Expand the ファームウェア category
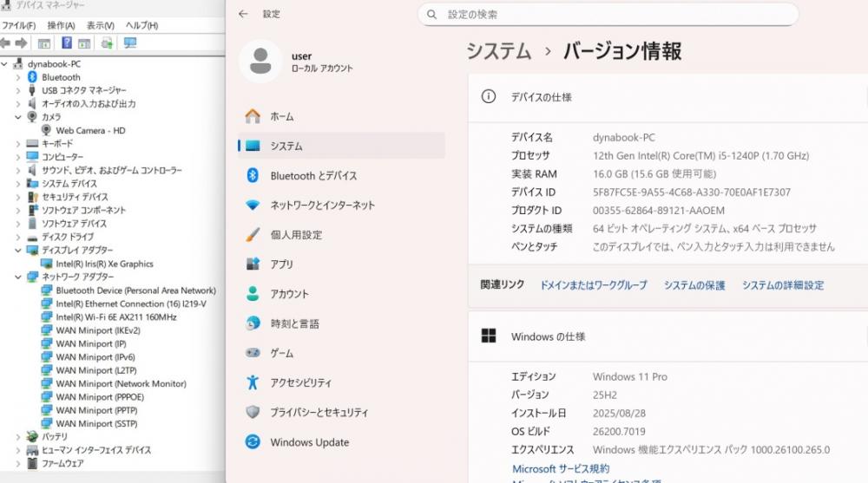The image size is (868, 483). [x=17, y=463]
